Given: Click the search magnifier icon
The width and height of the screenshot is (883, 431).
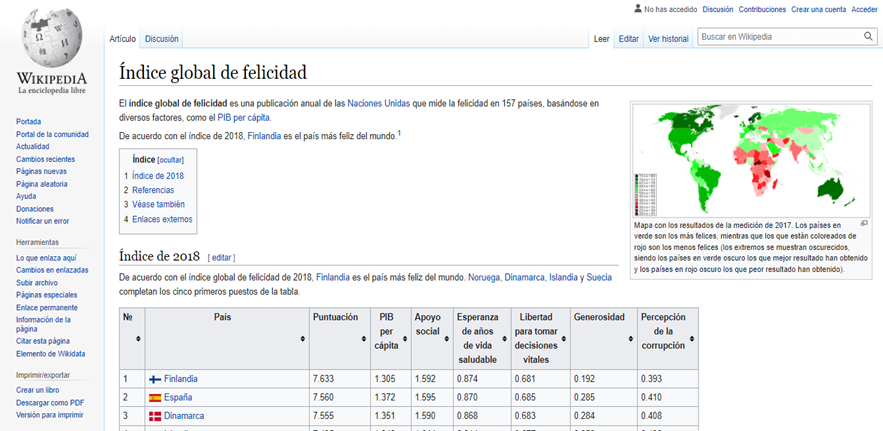Looking at the screenshot, I should point(868,37).
